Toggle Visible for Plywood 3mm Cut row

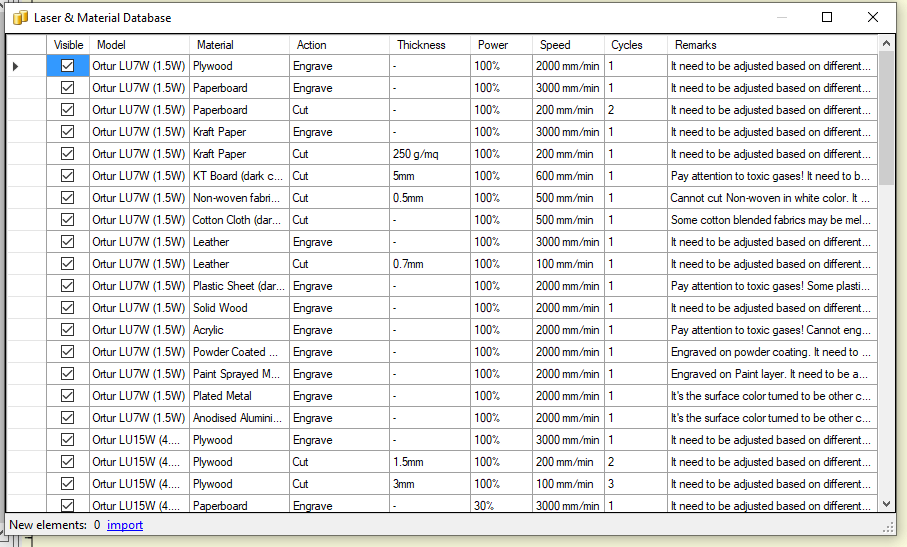(x=68, y=483)
